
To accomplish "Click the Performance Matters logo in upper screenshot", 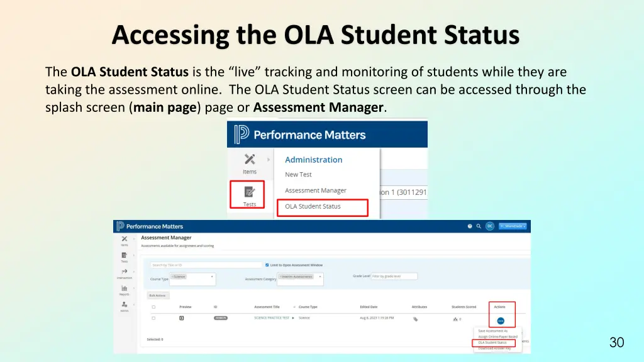I will pos(300,134).
